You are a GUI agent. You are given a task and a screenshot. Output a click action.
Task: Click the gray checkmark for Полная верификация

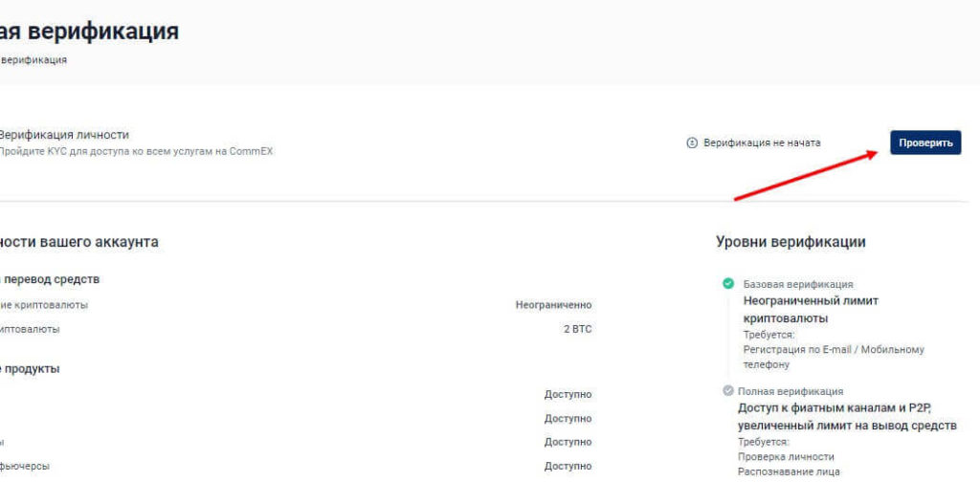728,390
